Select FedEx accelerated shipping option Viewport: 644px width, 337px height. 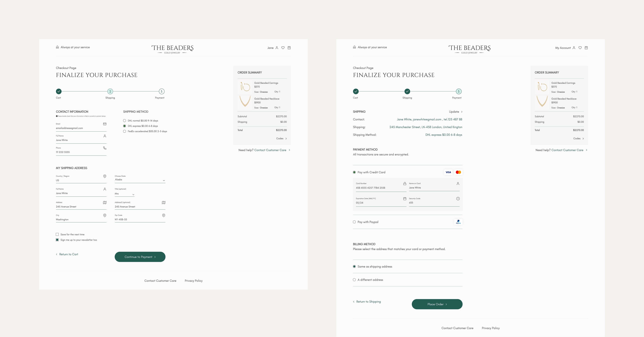click(x=124, y=131)
